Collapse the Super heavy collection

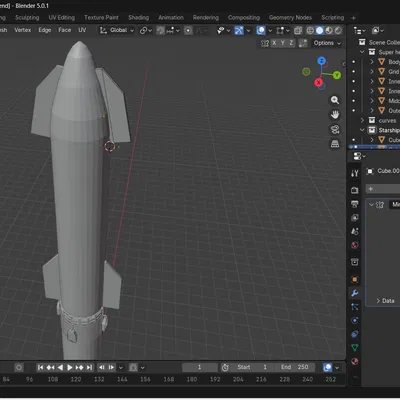click(x=362, y=52)
